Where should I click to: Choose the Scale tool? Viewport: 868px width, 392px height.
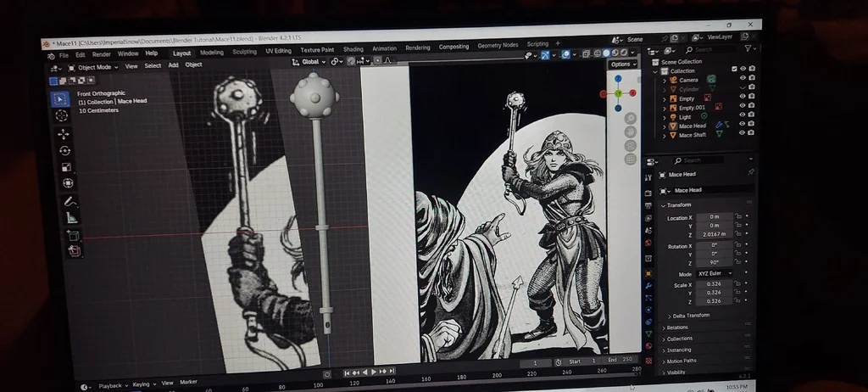pyautogui.click(x=66, y=167)
